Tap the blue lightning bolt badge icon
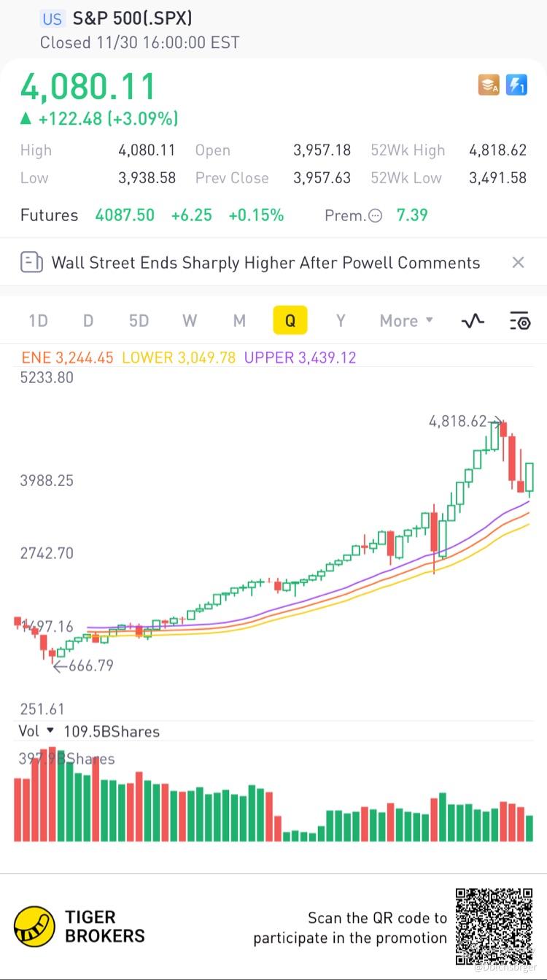The height and width of the screenshot is (980, 547). tap(516, 85)
